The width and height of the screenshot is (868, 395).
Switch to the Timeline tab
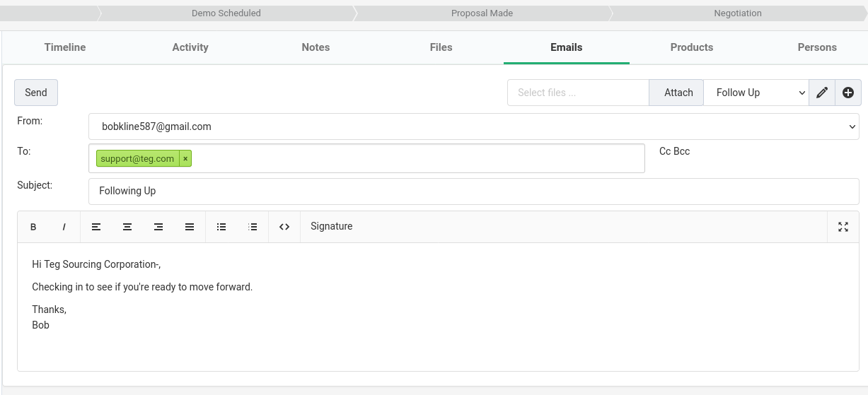(x=65, y=47)
